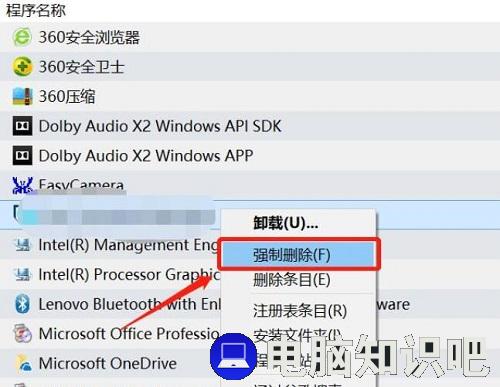
Task: Open 注册表条目(R) from the context menu
Action: tap(300, 311)
